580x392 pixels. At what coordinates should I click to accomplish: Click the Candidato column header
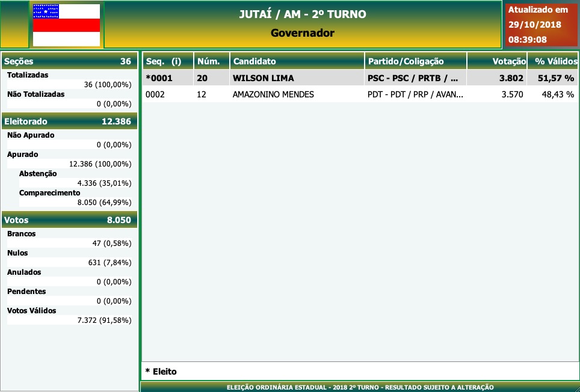click(x=297, y=61)
